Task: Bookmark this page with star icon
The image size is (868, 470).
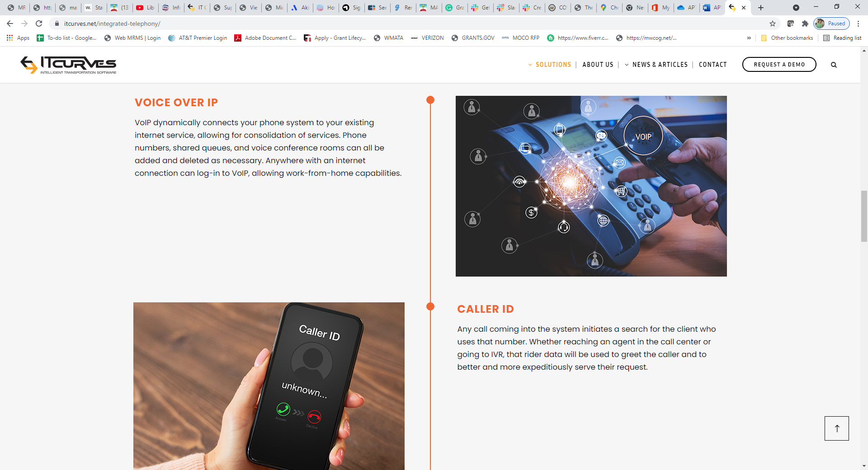Action: click(x=773, y=23)
